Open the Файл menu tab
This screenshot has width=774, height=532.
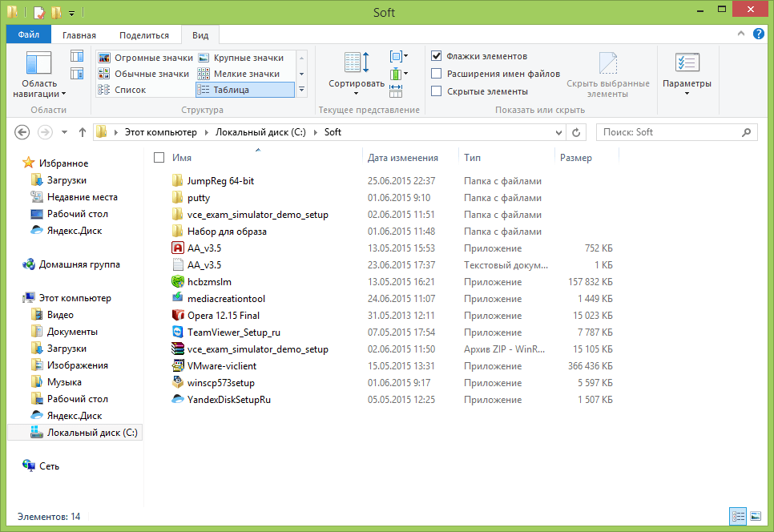[x=29, y=35]
